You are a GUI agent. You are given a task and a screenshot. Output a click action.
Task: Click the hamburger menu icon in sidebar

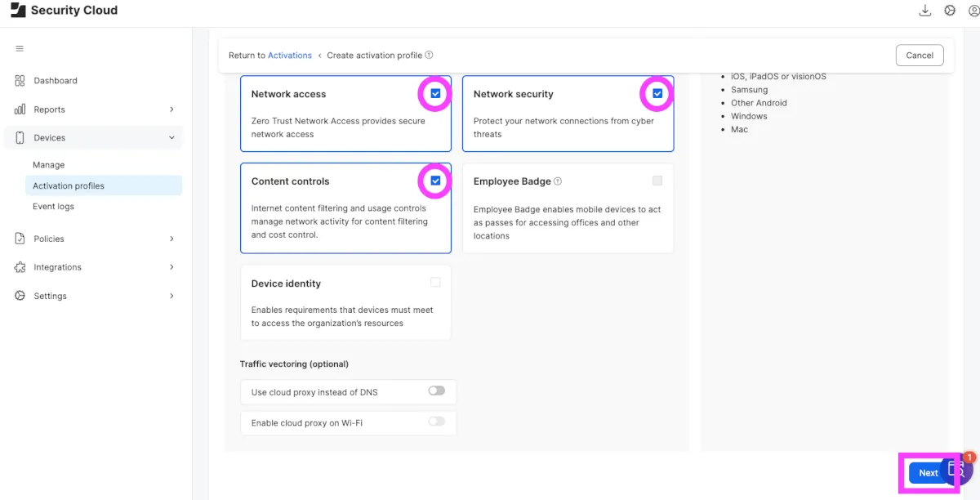(20, 49)
